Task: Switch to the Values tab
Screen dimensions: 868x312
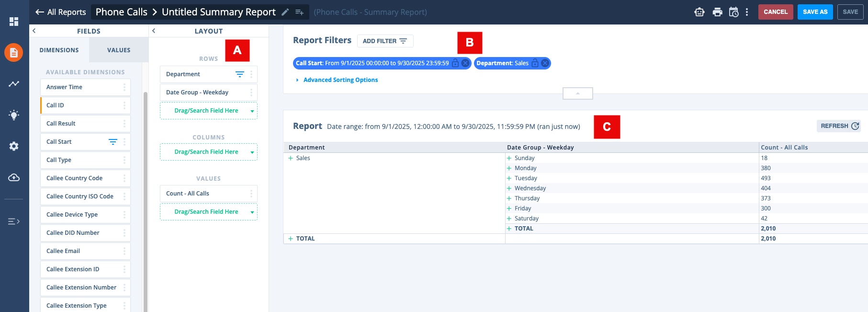Action: click(x=119, y=50)
